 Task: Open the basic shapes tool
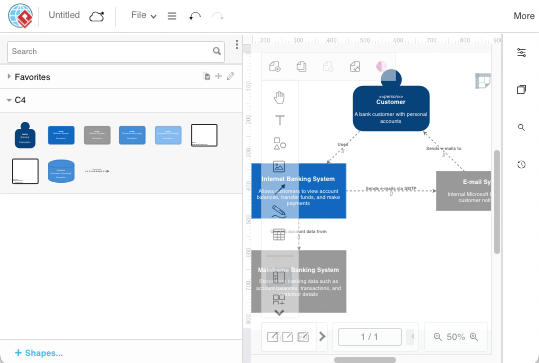point(280,143)
